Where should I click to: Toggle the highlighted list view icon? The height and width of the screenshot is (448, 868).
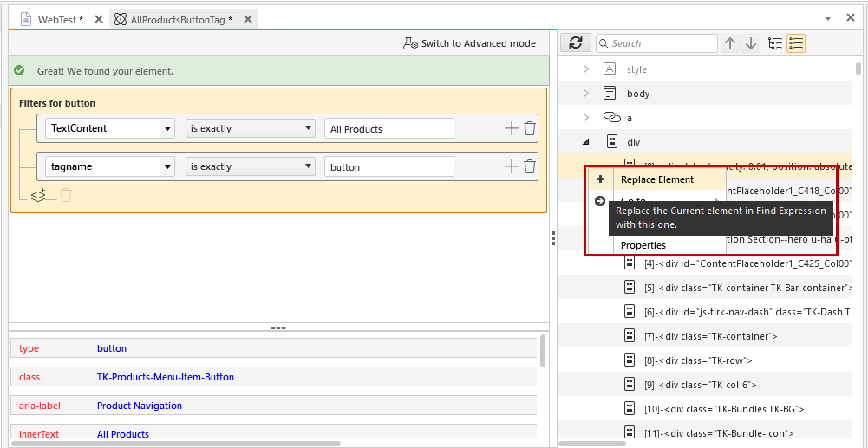tap(796, 43)
